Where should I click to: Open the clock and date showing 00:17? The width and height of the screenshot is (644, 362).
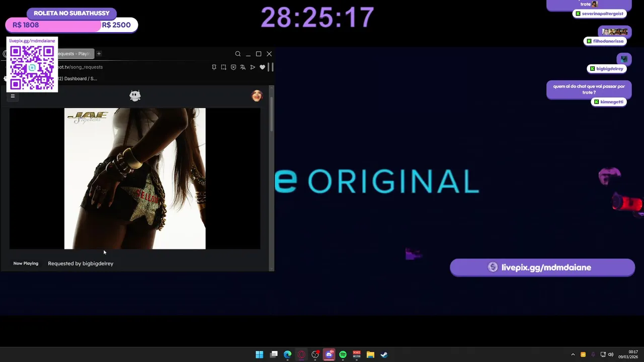628,354
